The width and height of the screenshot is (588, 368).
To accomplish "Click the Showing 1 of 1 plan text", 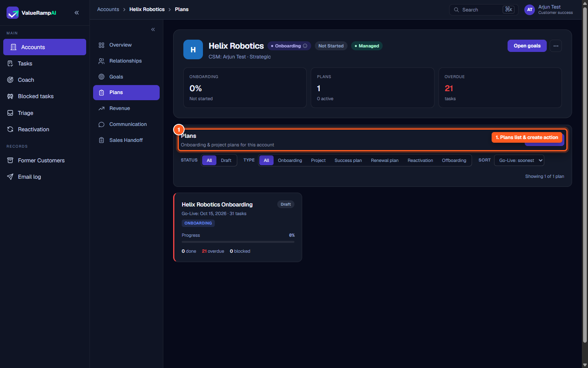I will (x=545, y=177).
